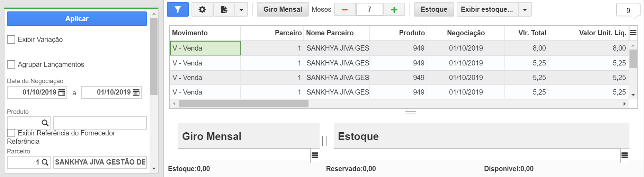Click the Estoque toolbar button

click(434, 9)
